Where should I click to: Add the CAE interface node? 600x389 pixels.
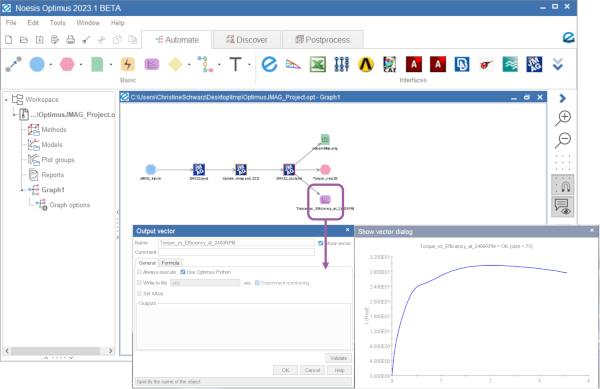click(390, 64)
